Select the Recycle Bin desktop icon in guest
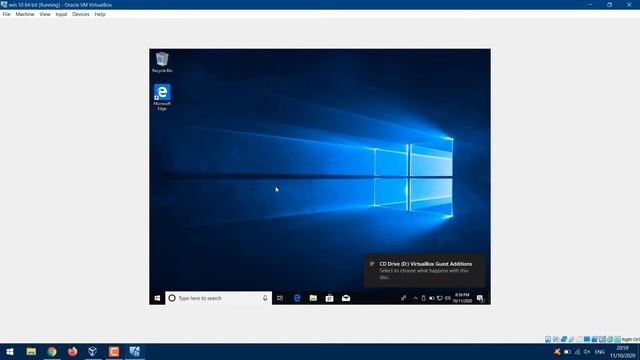The width and height of the screenshot is (640, 360). click(162, 62)
